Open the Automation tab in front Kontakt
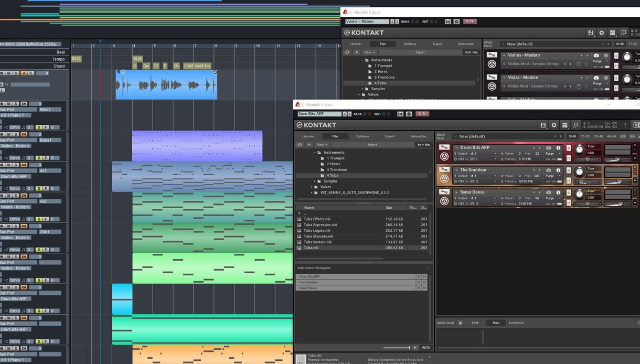Screen dimensions: 640x364 [x=418, y=136]
